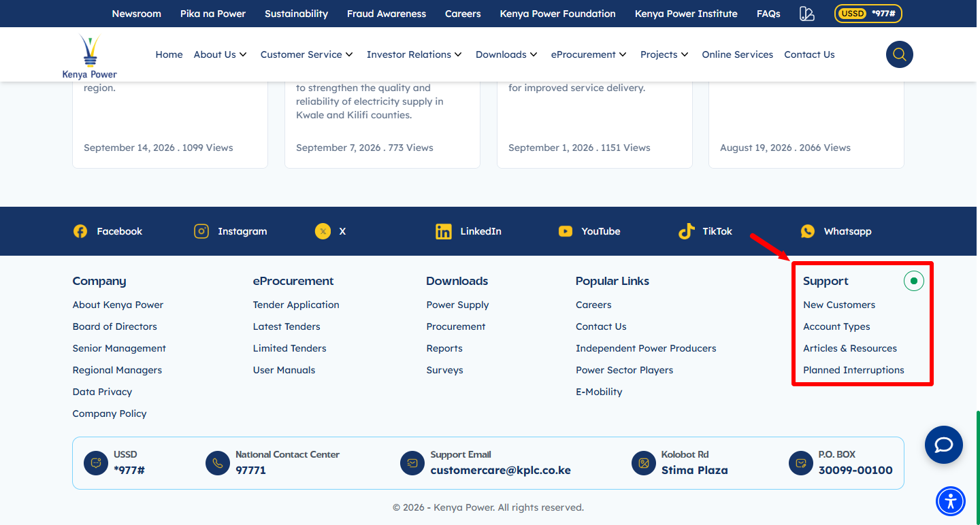980x525 pixels.
Task: Open the Planned Interruptions link
Action: click(x=853, y=370)
